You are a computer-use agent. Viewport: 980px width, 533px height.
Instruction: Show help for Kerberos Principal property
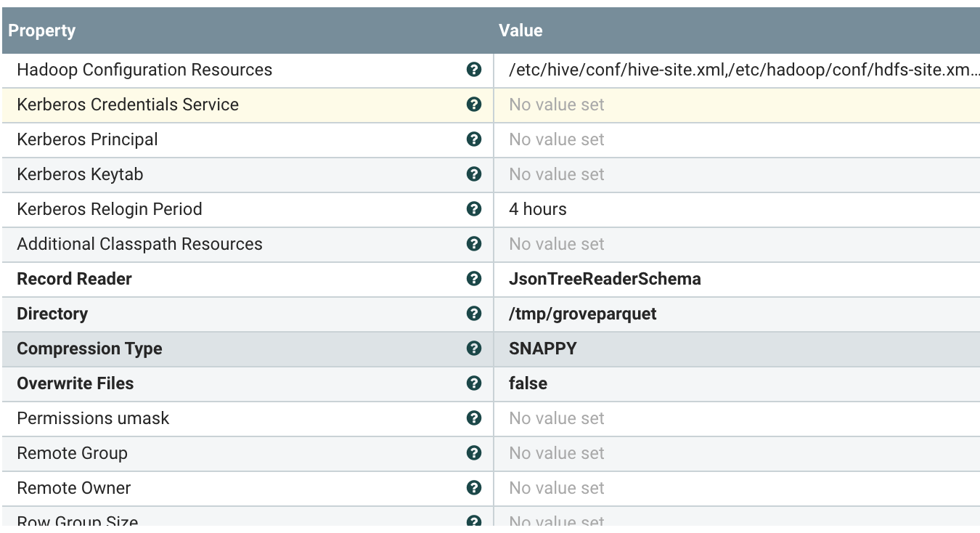474,139
